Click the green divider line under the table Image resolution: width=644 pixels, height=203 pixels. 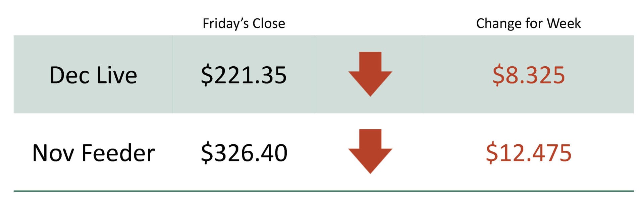(x=324, y=191)
